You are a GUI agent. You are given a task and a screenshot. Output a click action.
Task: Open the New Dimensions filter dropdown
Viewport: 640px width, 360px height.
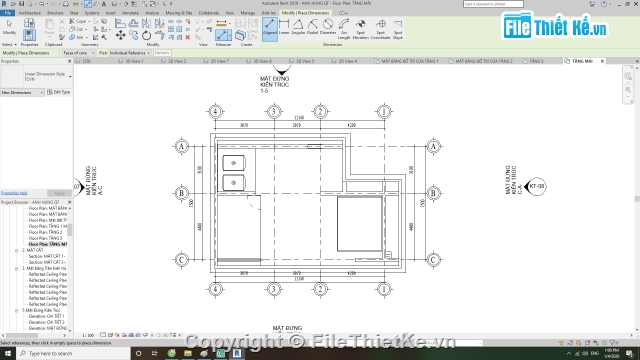[22, 93]
